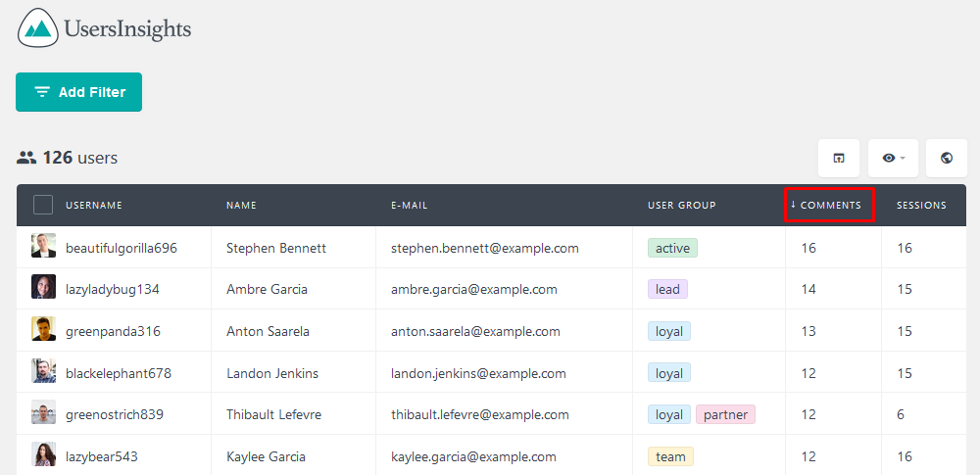The image size is (980, 475).
Task: Click the name Kaylee Garcia
Action: pos(267,456)
